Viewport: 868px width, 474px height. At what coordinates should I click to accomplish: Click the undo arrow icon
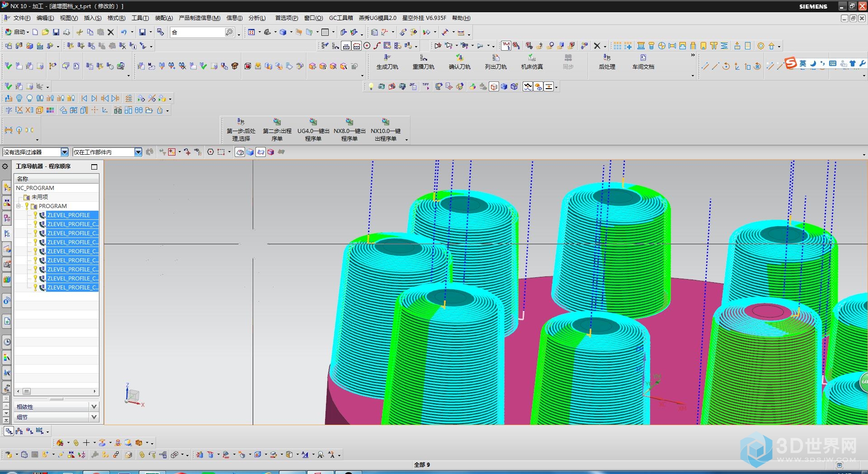pyautogui.click(x=123, y=32)
